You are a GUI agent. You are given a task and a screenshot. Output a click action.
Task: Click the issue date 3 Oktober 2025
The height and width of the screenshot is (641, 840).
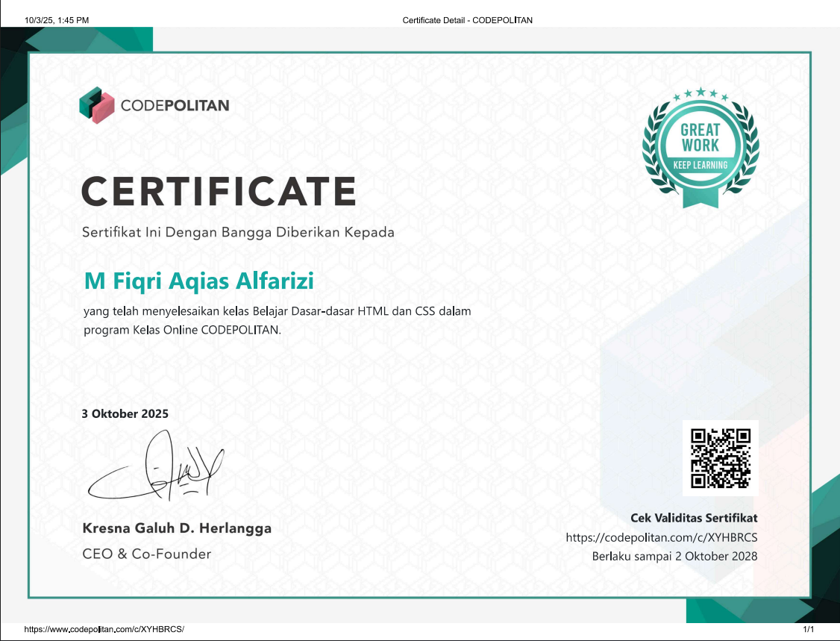pyautogui.click(x=125, y=413)
